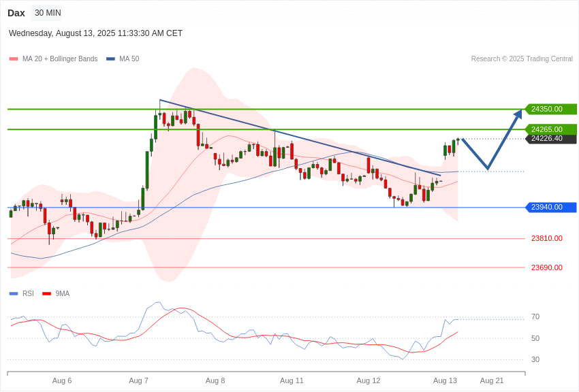The height and width of the screenshot is (392, 579).
Task: Click the Wednesday, August 13, 2025 timestamp
Action: click(x=95, y=33)
